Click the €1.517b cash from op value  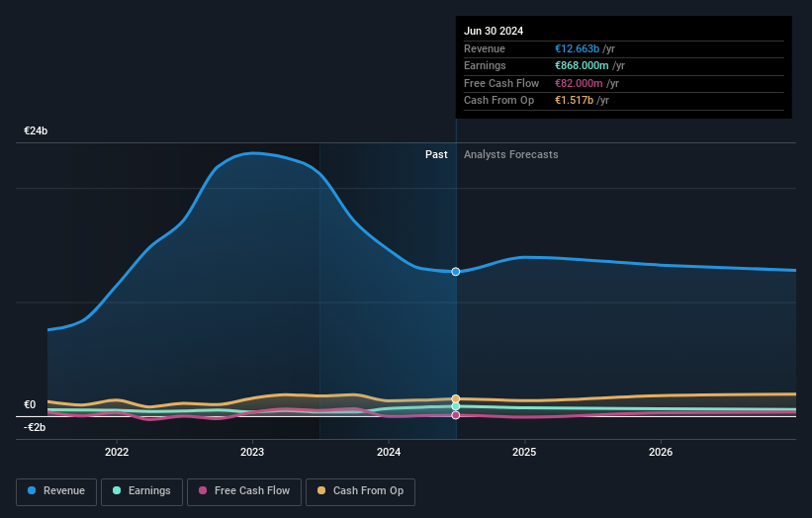575,101
